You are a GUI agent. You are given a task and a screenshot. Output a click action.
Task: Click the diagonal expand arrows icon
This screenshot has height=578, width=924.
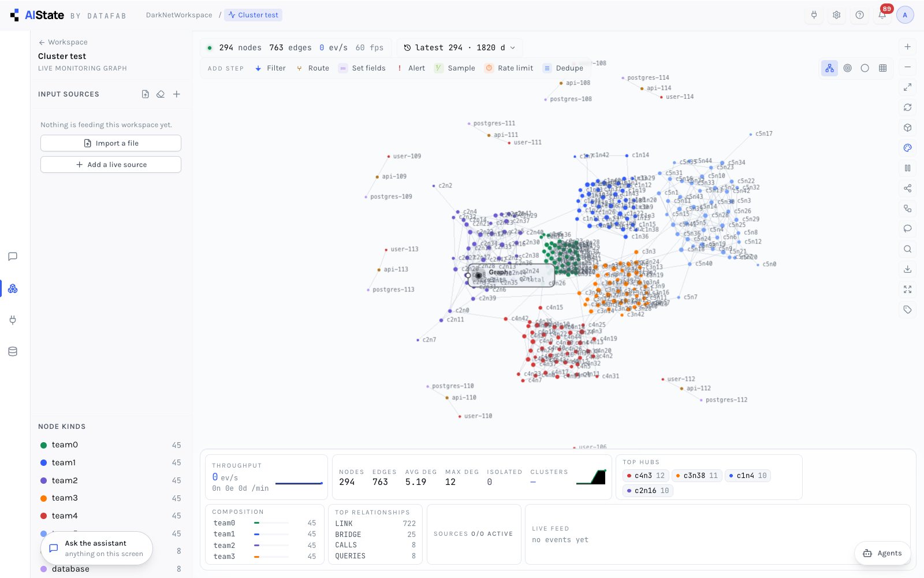(907, 87)
